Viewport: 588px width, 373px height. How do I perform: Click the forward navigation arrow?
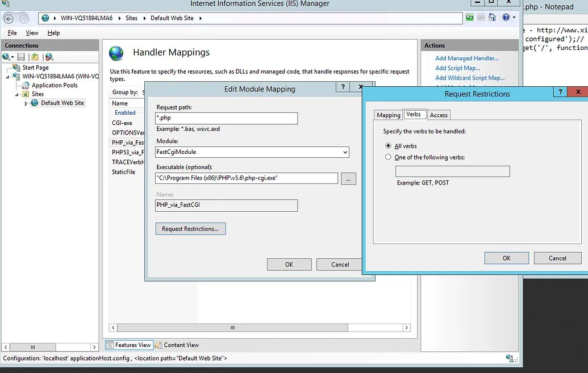tap(24, 18)
